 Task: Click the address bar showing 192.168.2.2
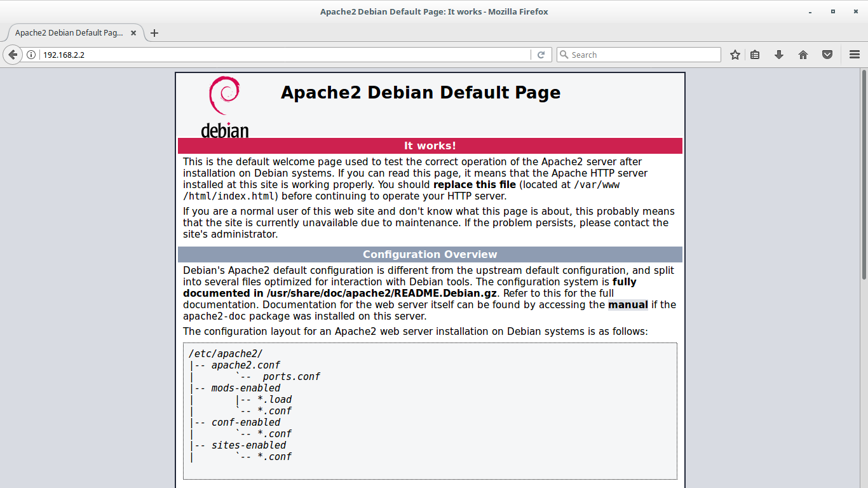click(285, 55)
